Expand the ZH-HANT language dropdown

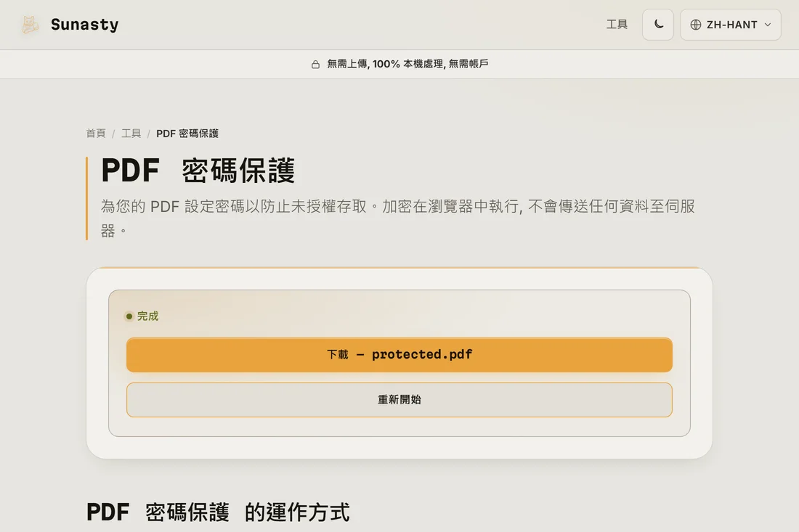[730, 25]
